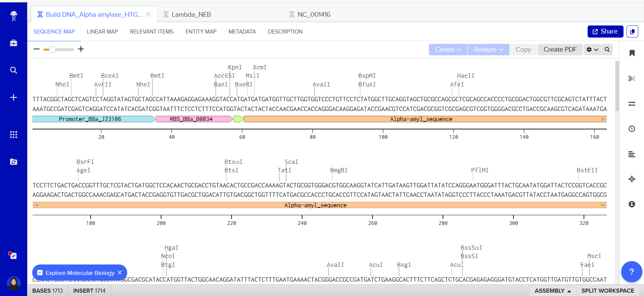Open the gear settings dropdown
The width and height of the screenshot is (644, 296).
point(592,50)
